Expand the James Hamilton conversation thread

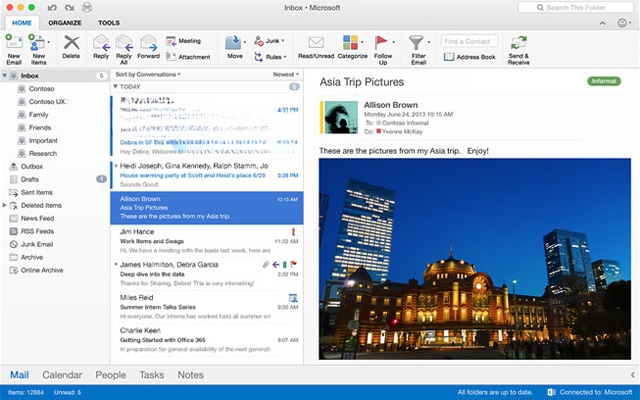pos(116,264)
